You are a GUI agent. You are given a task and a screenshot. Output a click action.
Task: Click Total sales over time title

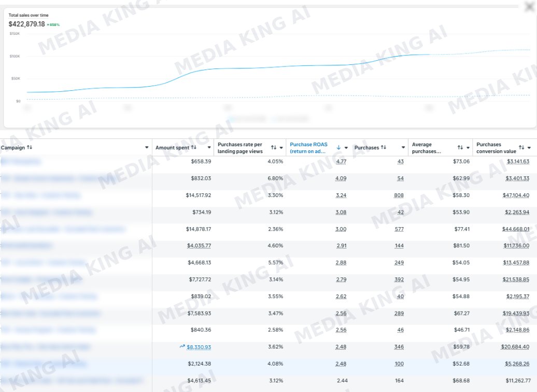(29, 15)
